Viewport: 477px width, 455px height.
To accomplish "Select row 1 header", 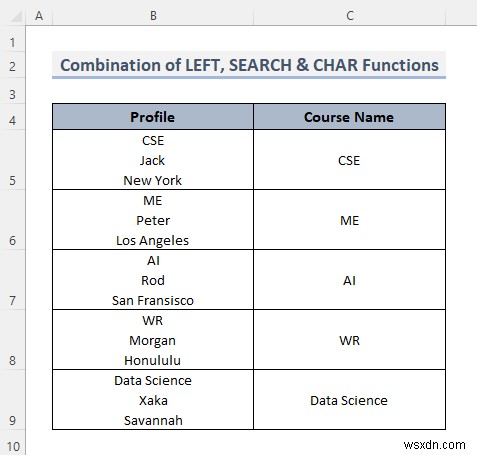I will [12, 39].
